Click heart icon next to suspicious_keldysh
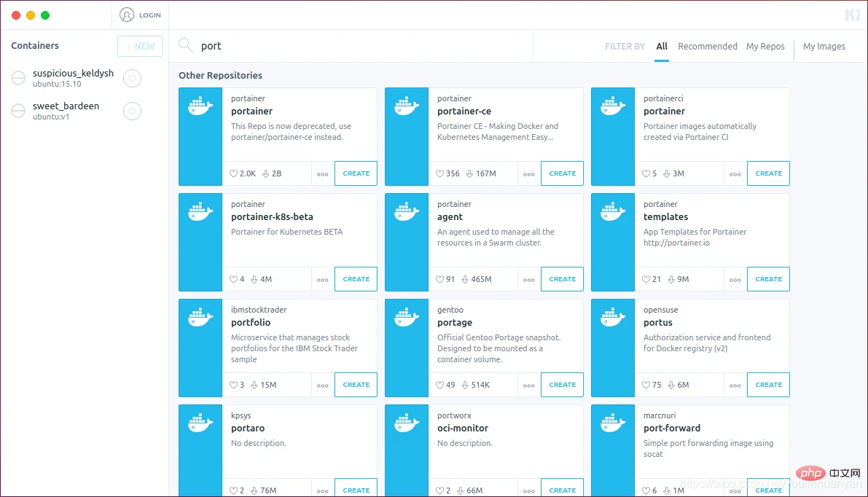Viewport: 868px width, 497px height. tap(133, 79)
